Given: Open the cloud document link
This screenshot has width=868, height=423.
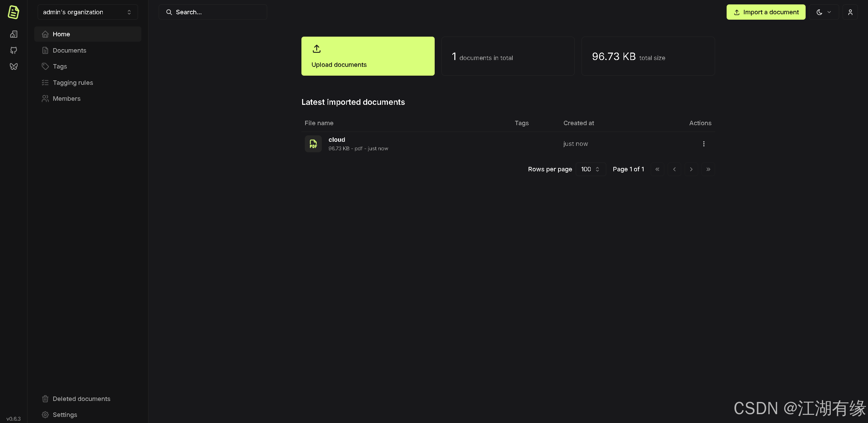Looking at the screenshot, I should pos(337,140).
